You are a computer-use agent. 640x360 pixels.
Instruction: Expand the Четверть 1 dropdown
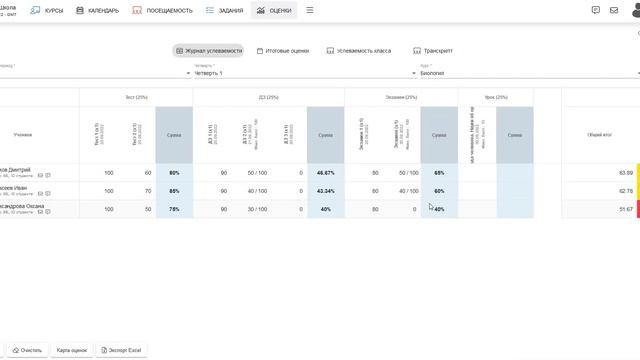click(x=305, y=73)
